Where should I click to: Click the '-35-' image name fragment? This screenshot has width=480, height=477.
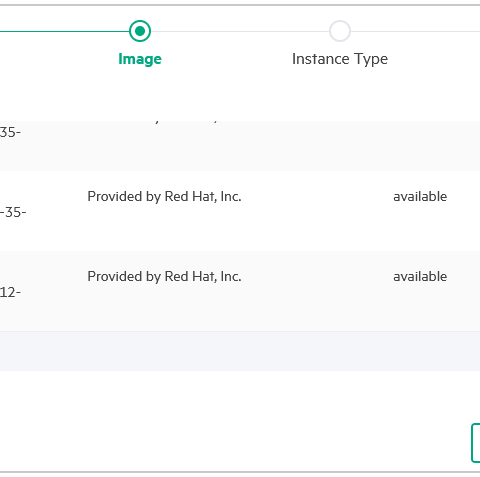[13, 212]
